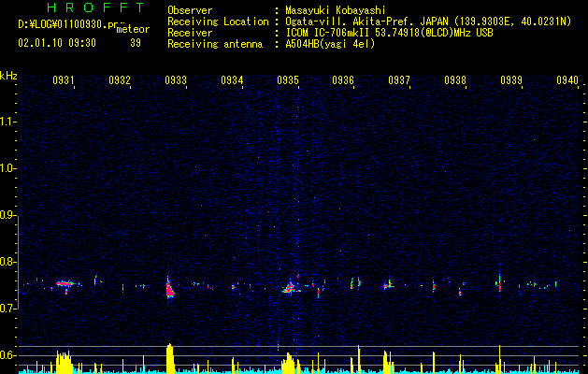Click the echo trace near 0937
The height and width of the screenshot is (374, 588).
[388, 285]
